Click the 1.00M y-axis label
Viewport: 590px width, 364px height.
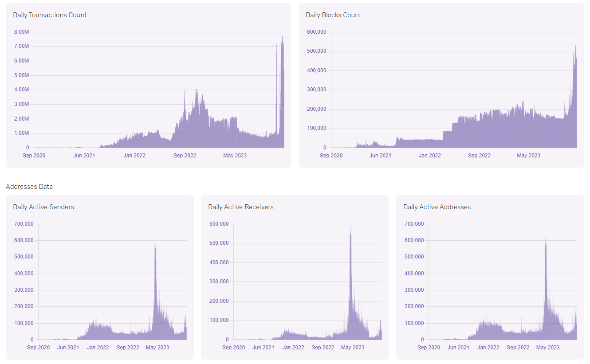pos(21,133)
